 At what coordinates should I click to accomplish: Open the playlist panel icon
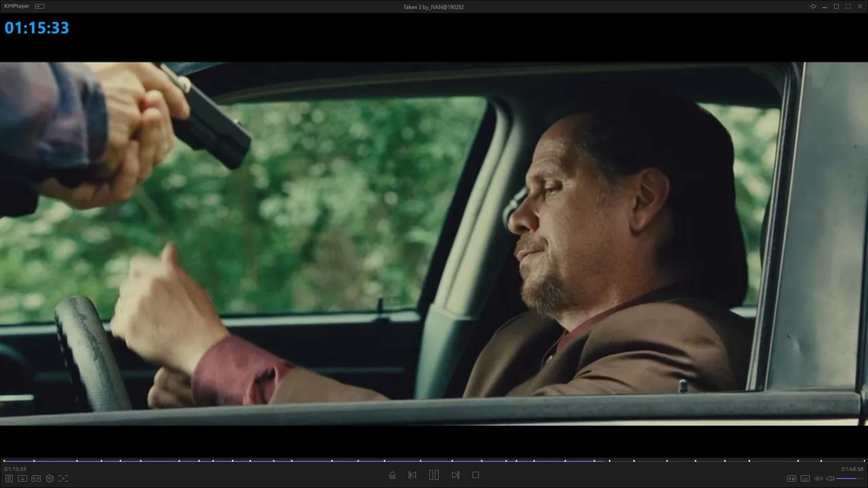(9, 479)
